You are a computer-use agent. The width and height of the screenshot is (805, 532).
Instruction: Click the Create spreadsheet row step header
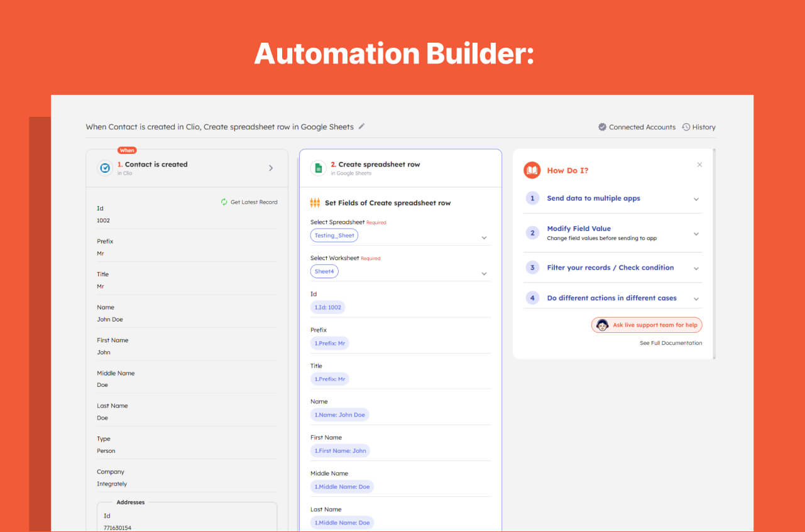400,168
